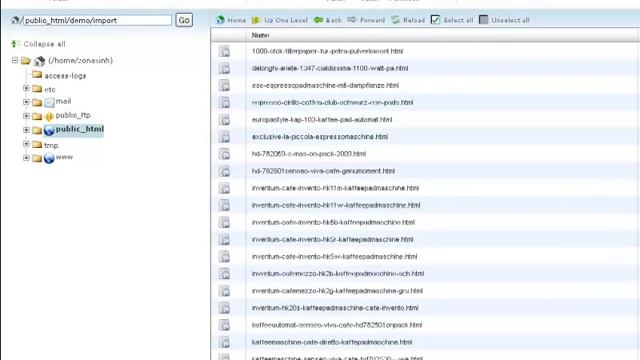The height and width of the screenshot is (360, 640).
Task: Click the file icon of the hd-782060 x-mas file
Action: pyautogui.click(x=224, y=154)
